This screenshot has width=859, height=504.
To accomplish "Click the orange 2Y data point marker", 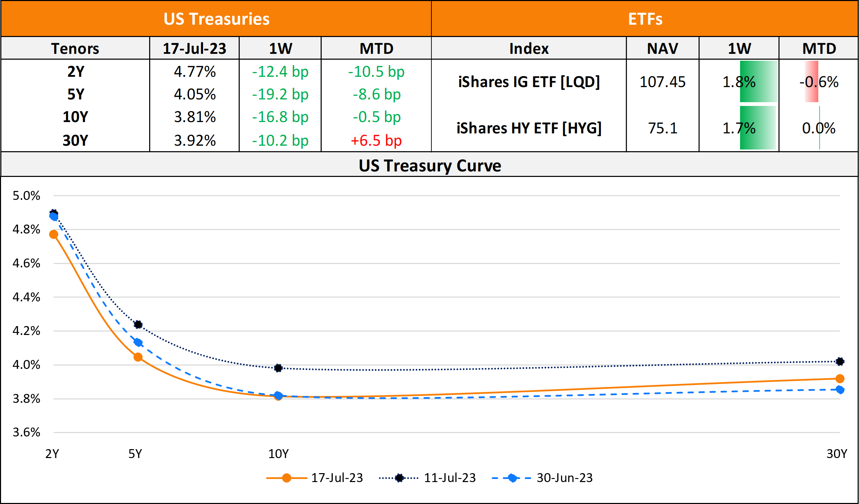I will click(x=53, y=235).
